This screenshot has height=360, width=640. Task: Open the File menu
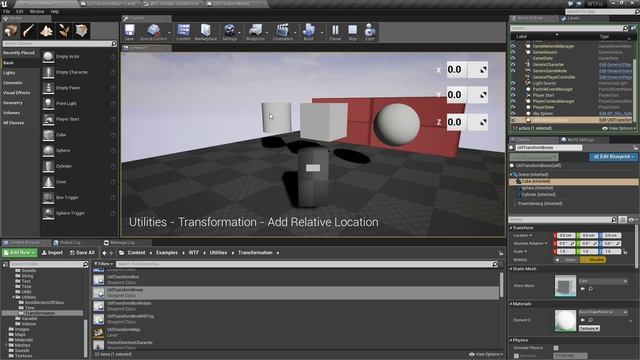[7, 11]
